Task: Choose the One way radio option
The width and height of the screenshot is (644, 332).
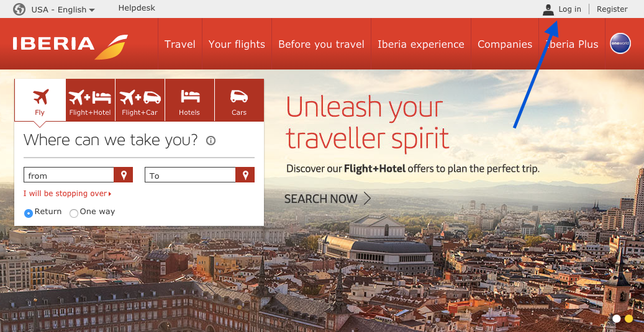Action: click(73, 213)
